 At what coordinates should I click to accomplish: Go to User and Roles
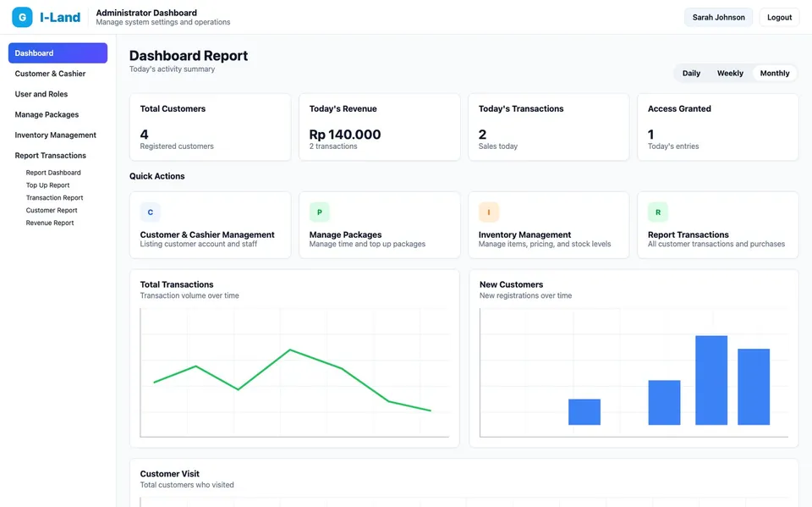coord(58,94)
